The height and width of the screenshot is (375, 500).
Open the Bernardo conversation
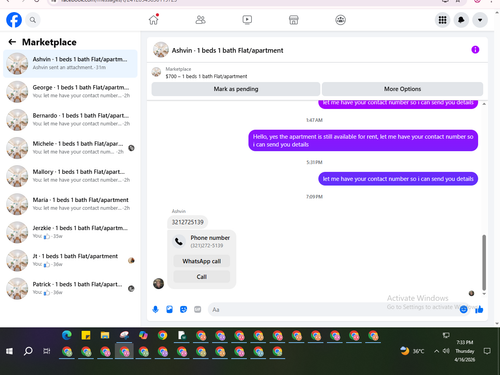coord(70,120)
